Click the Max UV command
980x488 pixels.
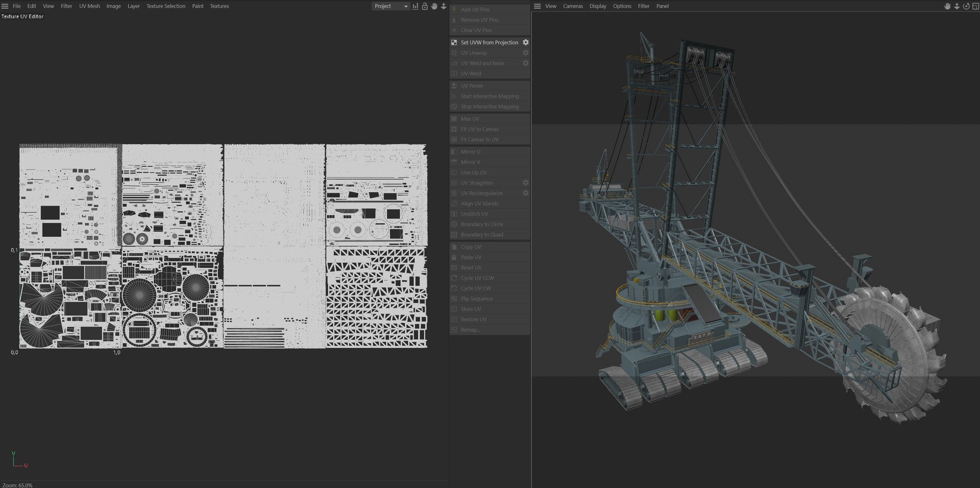tap(490, 118)
